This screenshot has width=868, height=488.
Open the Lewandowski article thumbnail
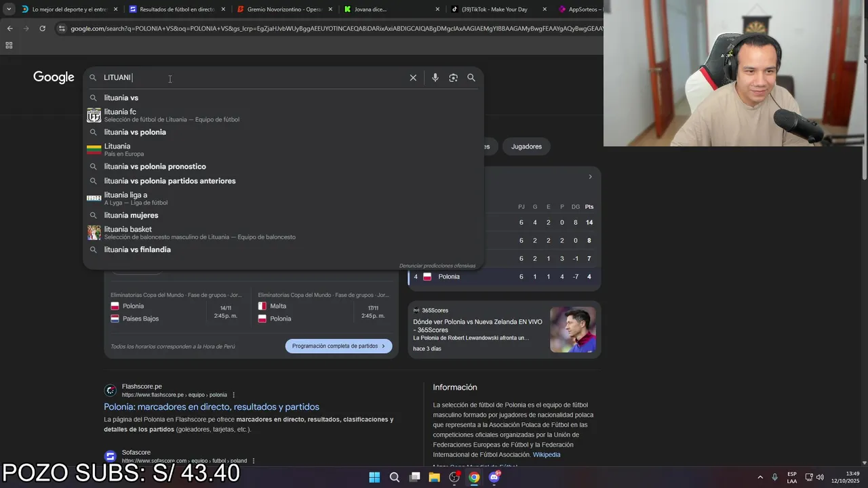[x=573, y=329]
